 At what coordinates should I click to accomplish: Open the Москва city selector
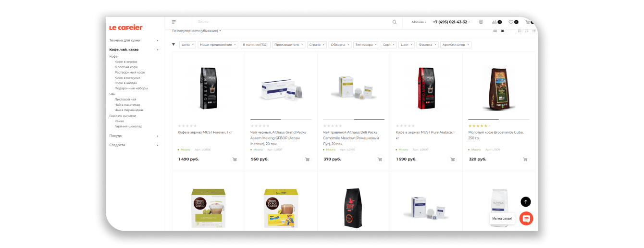point(419,22)
